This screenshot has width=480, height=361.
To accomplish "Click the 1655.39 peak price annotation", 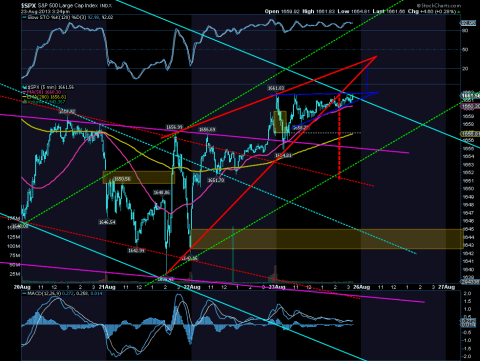I will coord(174,127).
